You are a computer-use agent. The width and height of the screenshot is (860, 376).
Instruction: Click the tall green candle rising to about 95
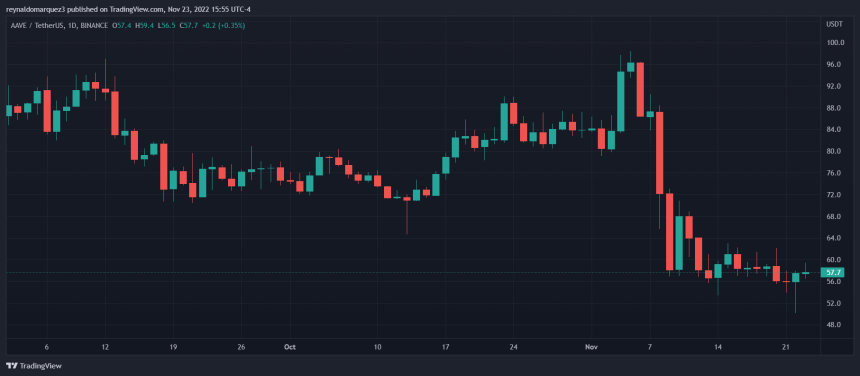[x=620, y=101]
